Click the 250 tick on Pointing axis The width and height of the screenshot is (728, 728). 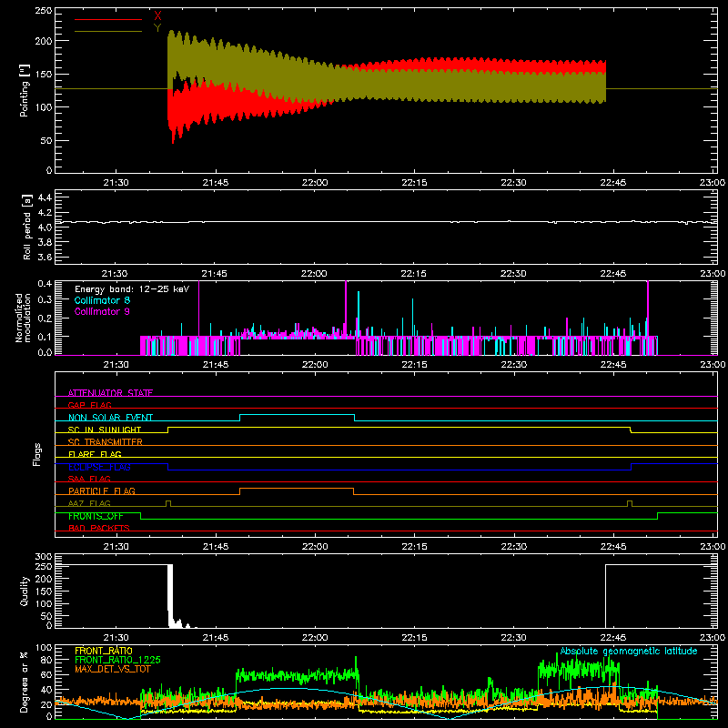coord(44,10)
